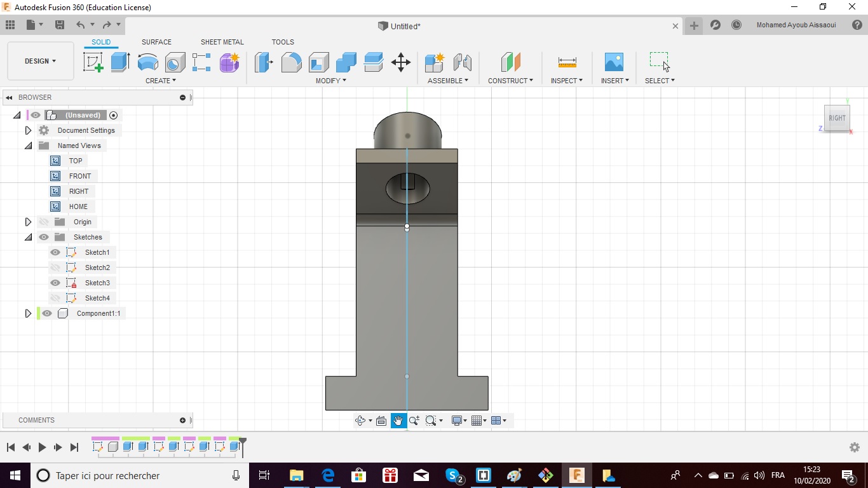Viewport: 868px width, 488px height.
Task: Select the Fillet tool icon
Action: 291,62
